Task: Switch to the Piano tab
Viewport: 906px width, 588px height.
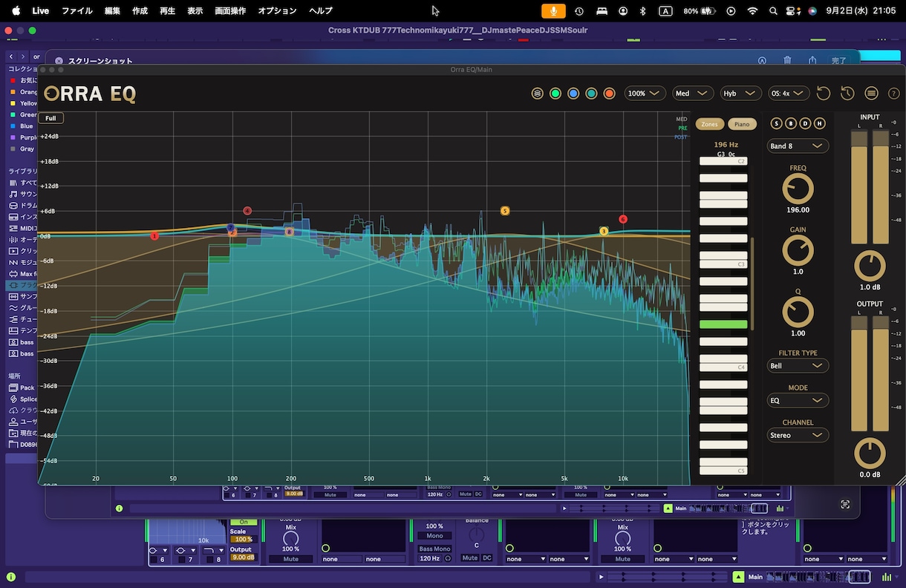Action: [742, 124]
